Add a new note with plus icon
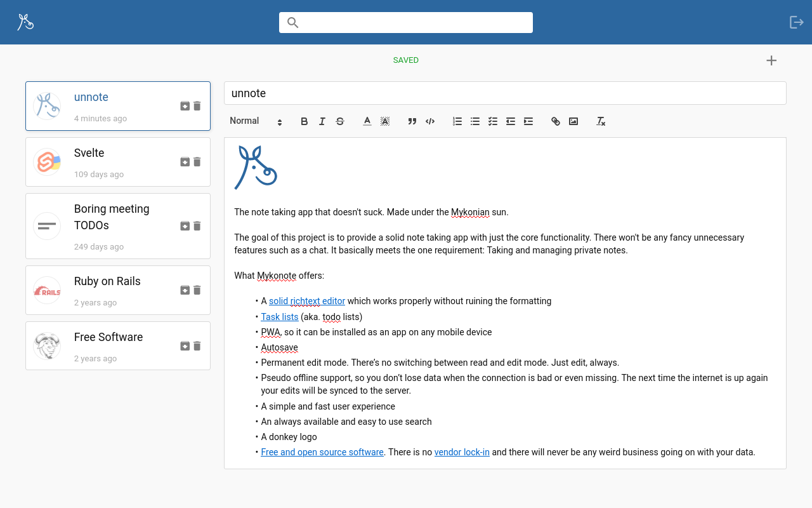Screen dimensions: 812x508 [x=771, y=60]
